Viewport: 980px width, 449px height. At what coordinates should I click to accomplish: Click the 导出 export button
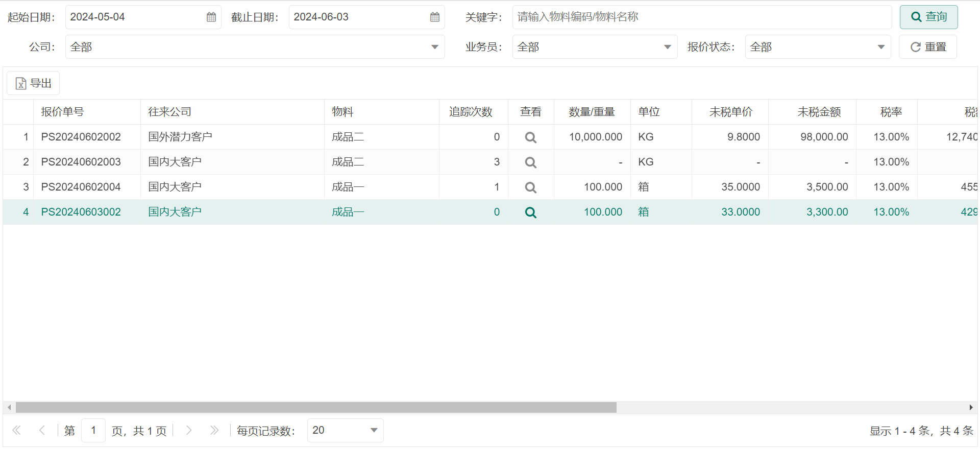pos(33,83)
